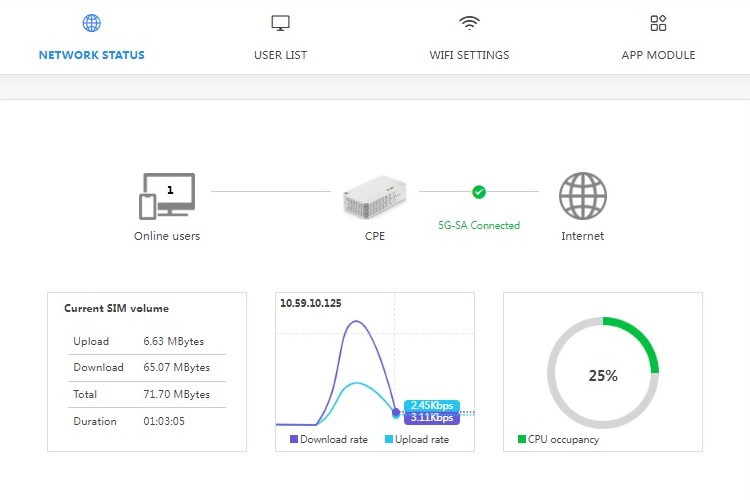
Task: Click the 2.45Kbps upload rate tooltip
Action: tap(432, 405)
